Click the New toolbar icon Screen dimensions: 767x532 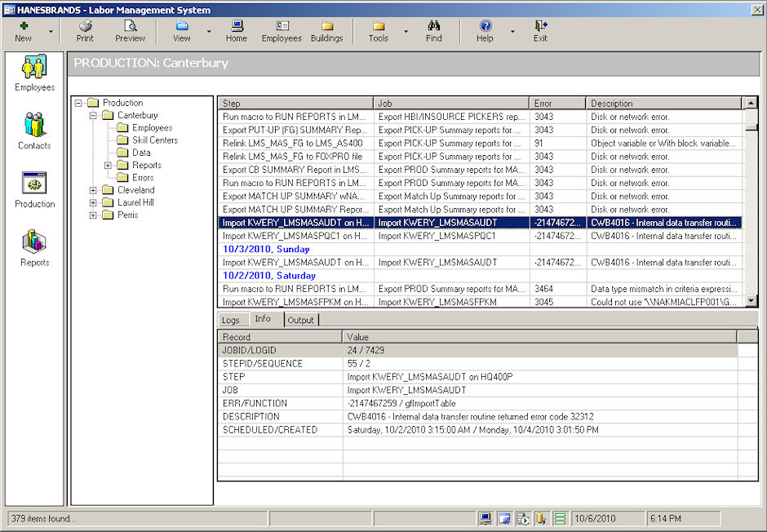pyautogui.click(x=23, y=31)
